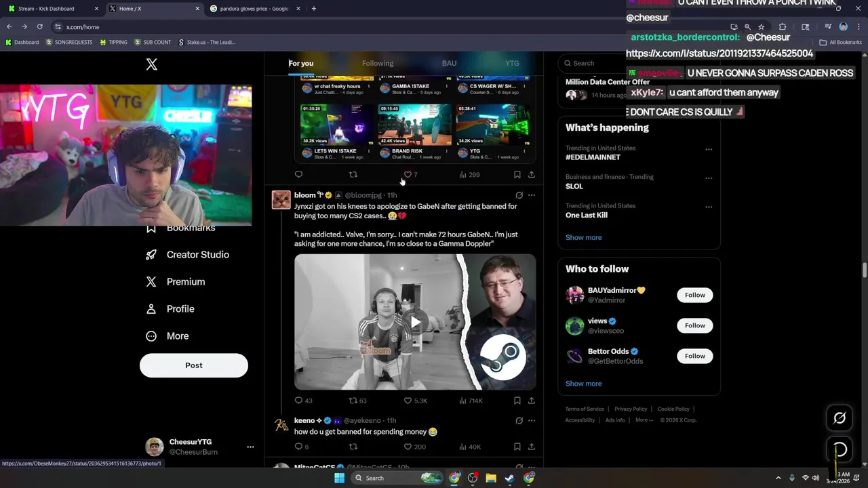Image resolution: width=868 pixels, height=488 pixels.
Task: Share bloom's post
Action: point(532,401)
